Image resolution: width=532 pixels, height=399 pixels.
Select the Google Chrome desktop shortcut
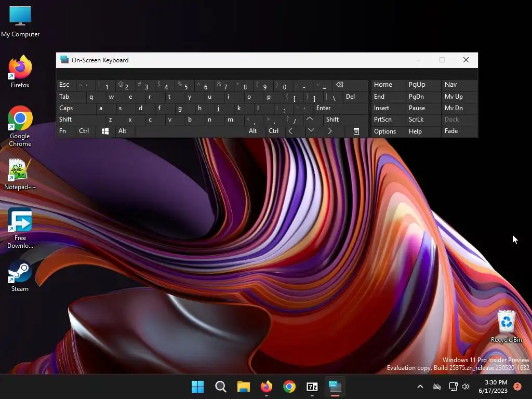[20, 126]
